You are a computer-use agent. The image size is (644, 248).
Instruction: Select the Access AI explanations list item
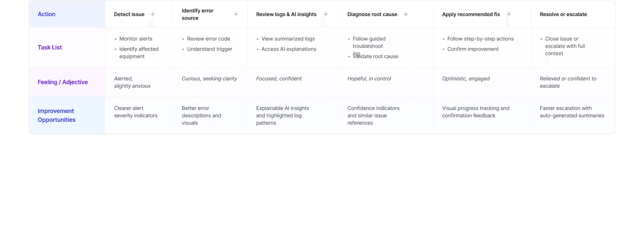(289, 49)
